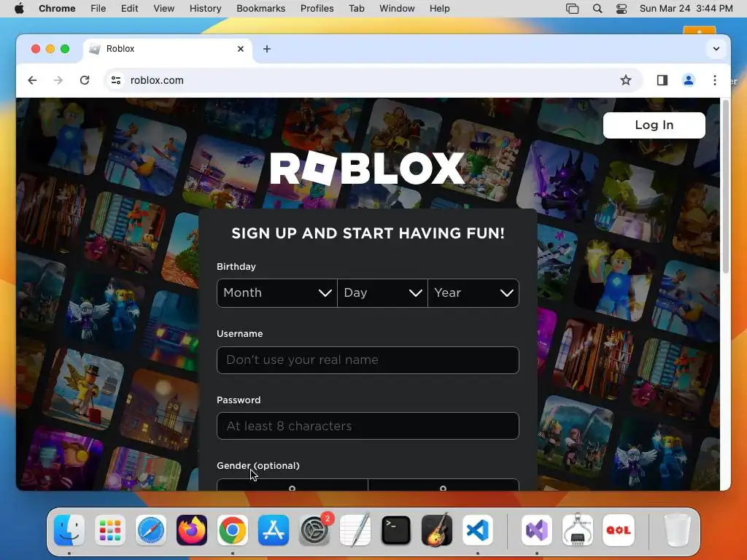Open Visual Studio Code from the dock

478,530
